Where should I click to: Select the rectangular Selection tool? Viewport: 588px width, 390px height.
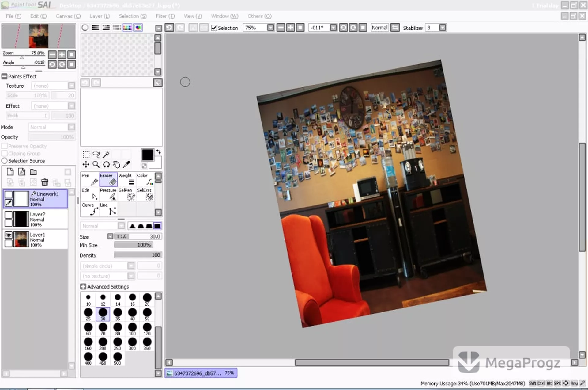point(86,154)
